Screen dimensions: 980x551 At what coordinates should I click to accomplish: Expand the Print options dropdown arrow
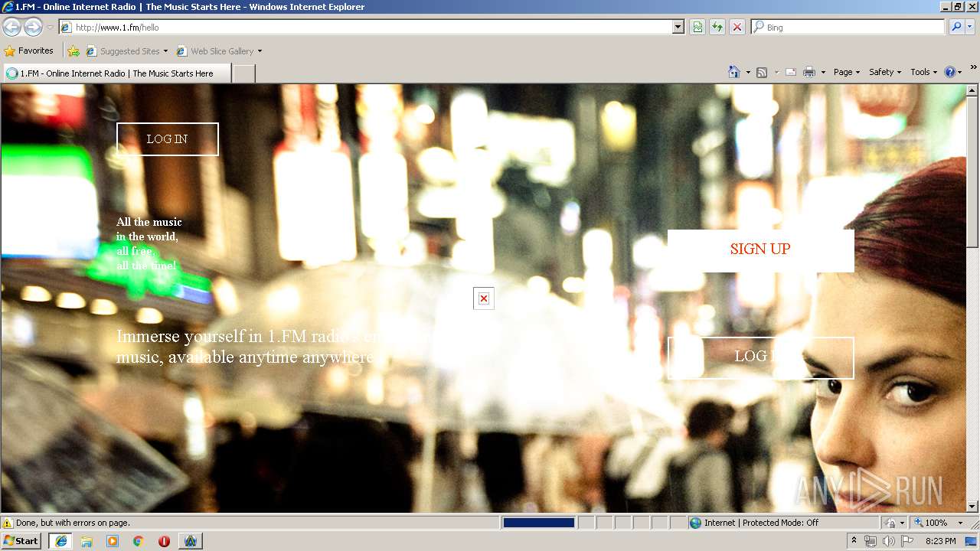pyautogui.click(x=823, y=72)
